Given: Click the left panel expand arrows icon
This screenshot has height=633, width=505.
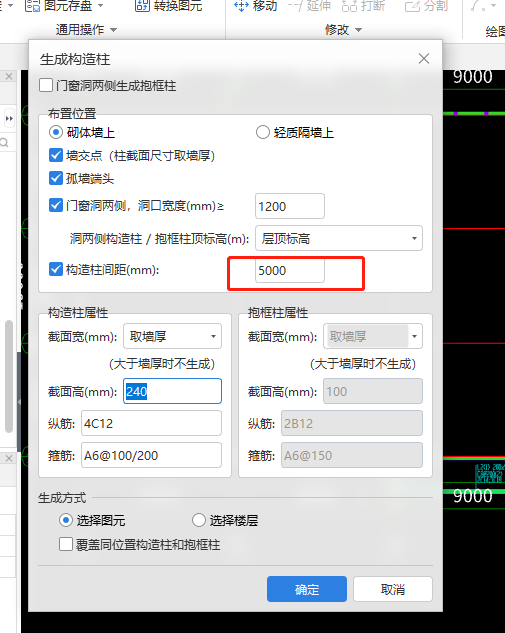Looking at the screenshot, I should (9, 119).
